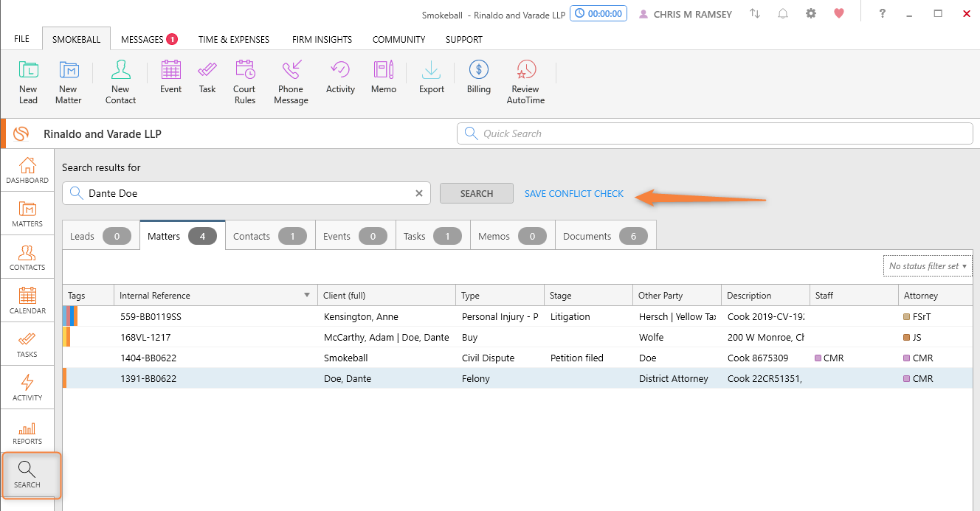Show the Events results tab
The height and width of the screenshot is (511, 980).
(356, 236)
